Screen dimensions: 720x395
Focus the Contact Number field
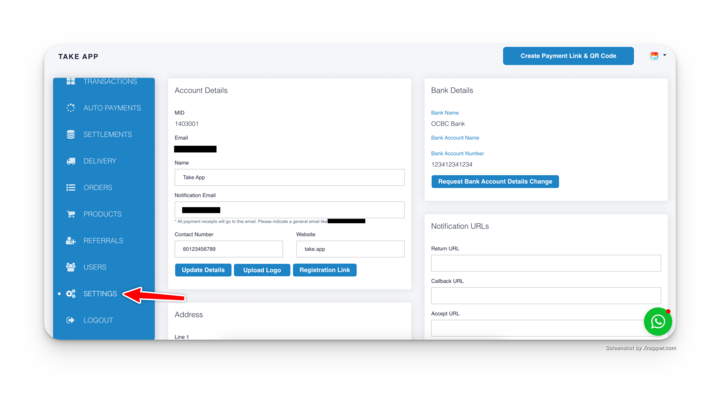(229, 249)
